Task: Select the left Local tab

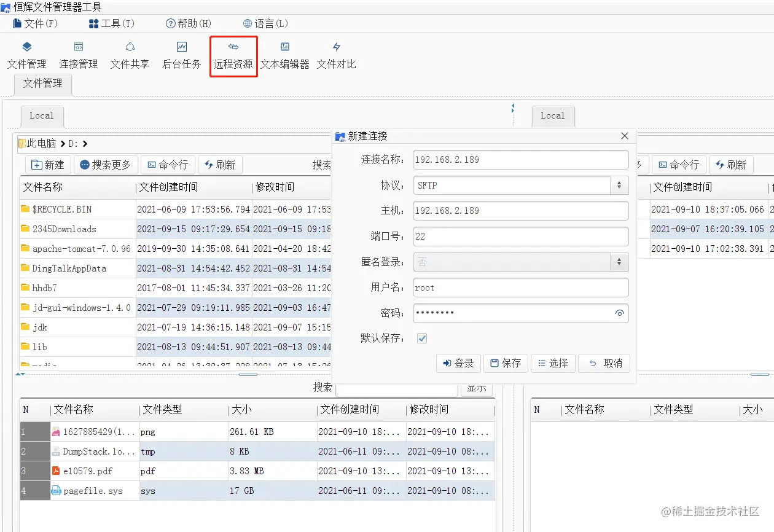Action: [x=42, y=115]
